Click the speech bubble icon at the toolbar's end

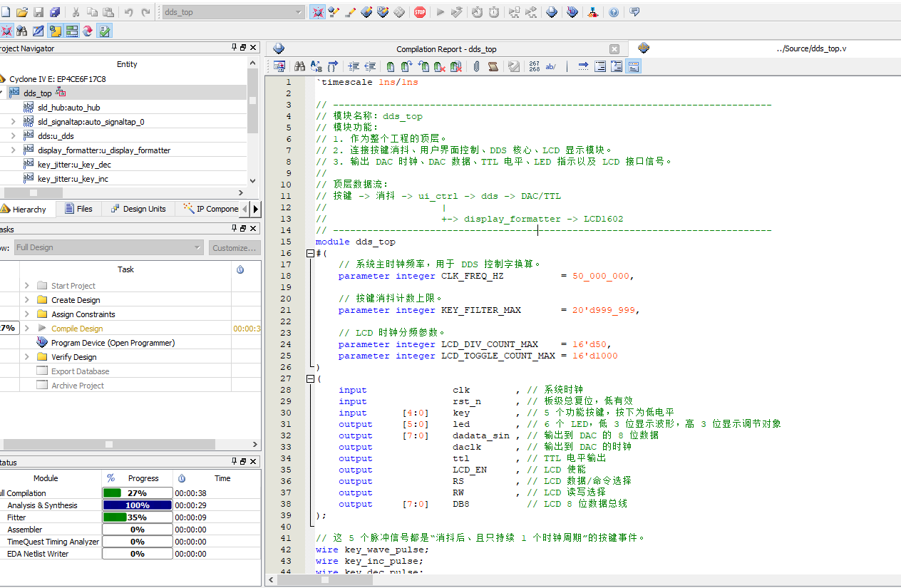tap(634, 12)
